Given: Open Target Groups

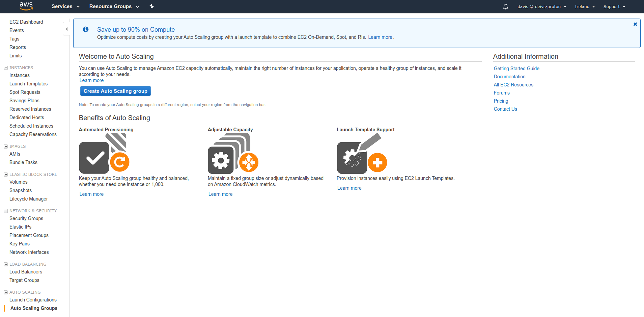Looking at the screenshot, I should [24, 280].
